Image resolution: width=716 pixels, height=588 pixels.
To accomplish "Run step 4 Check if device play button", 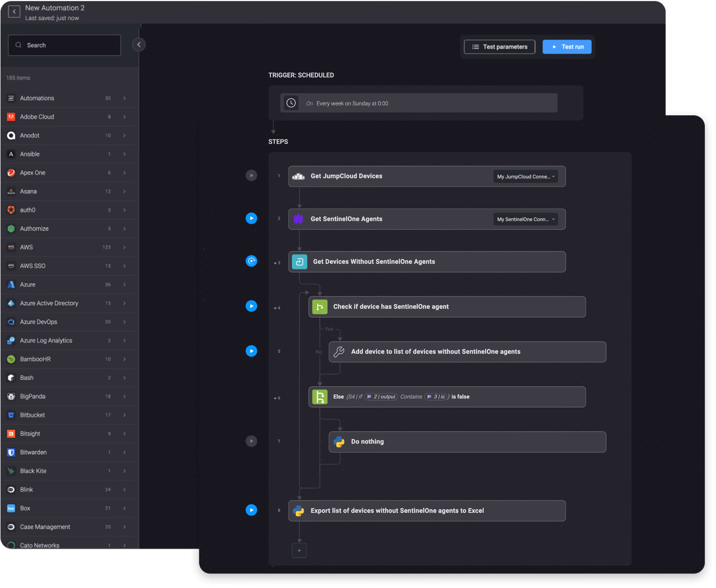I will 252,307.
